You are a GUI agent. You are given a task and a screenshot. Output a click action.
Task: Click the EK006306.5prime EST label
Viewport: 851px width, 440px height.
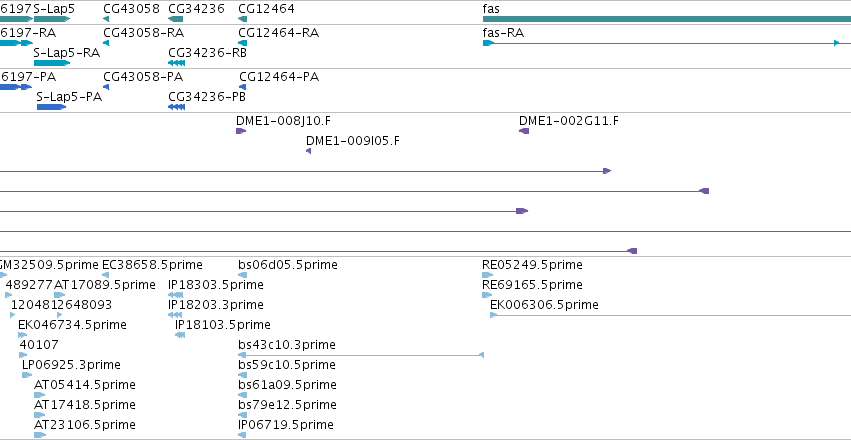[x=544, y=305]
